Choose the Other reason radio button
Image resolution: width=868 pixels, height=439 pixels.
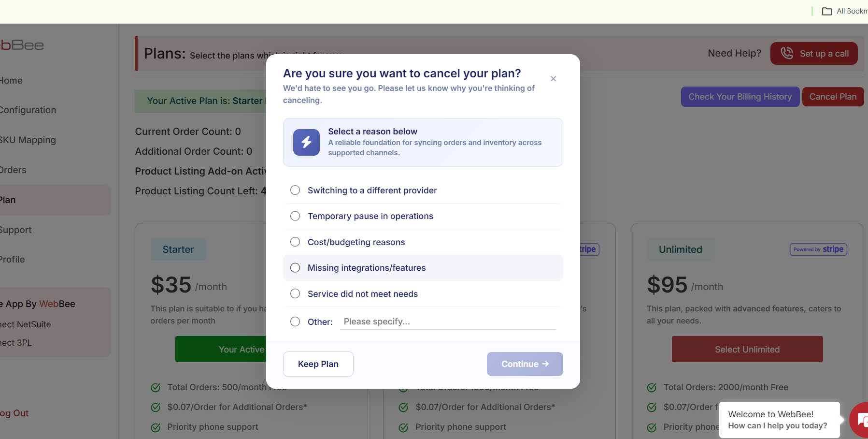click(x=295, y=322)
